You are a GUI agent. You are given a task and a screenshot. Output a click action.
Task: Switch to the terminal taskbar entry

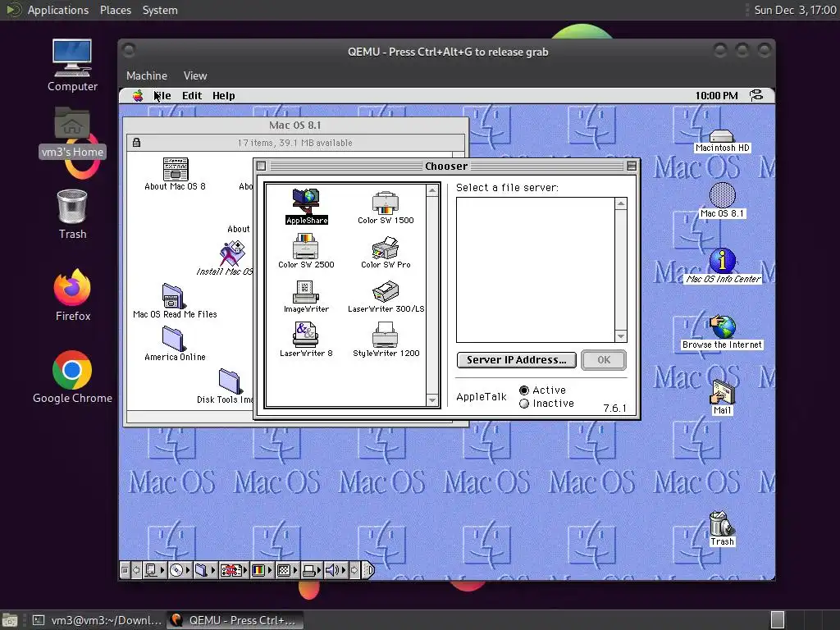pos(97,620)
